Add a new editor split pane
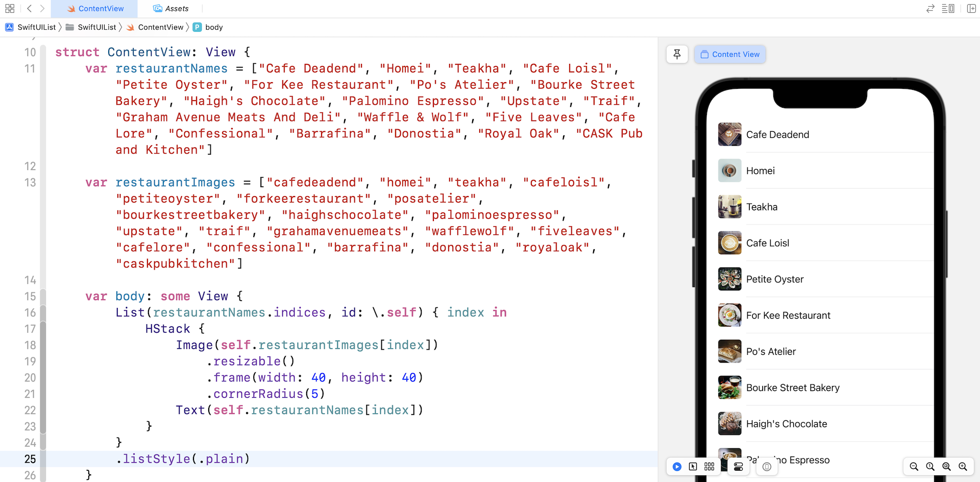Image resolution: width=980 pixels, height=482 pixels. tap(972, 8)
